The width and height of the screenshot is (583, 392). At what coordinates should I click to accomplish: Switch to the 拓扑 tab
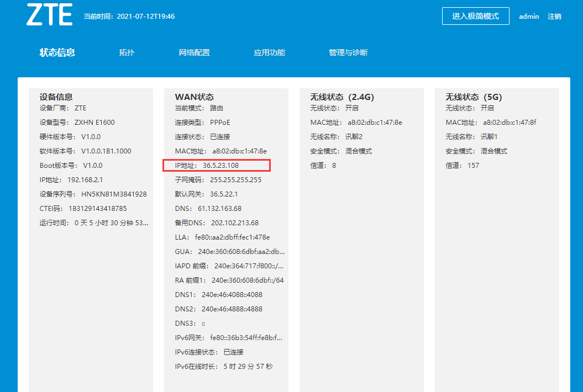(x=127, y=52)
